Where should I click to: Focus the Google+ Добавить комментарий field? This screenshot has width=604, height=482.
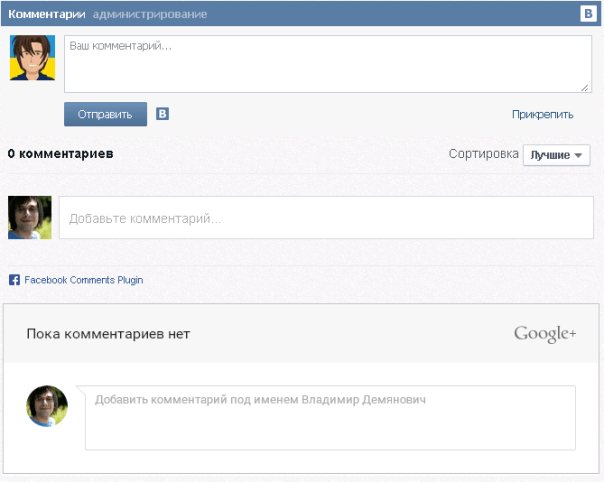[330, 418]
